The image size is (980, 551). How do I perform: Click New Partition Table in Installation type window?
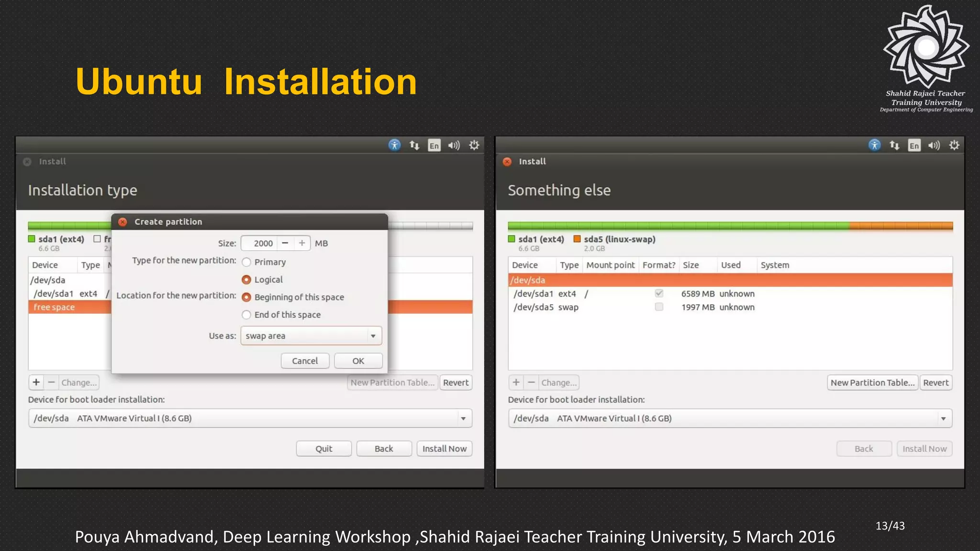click(x=392, y=382)
